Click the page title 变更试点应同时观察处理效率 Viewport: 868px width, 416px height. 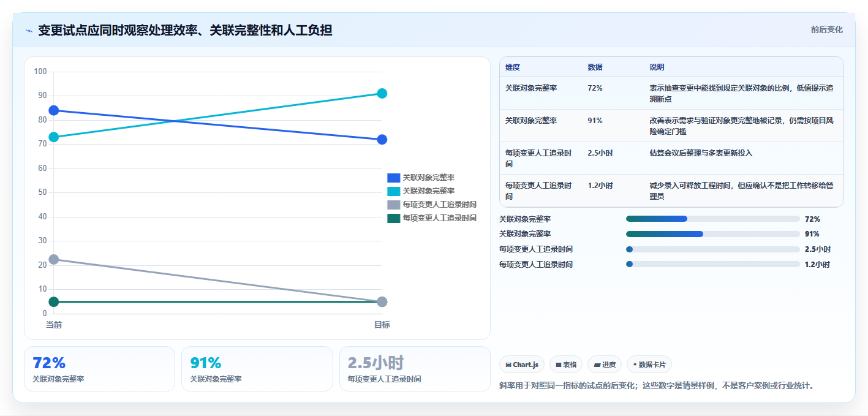pos(185,30)
